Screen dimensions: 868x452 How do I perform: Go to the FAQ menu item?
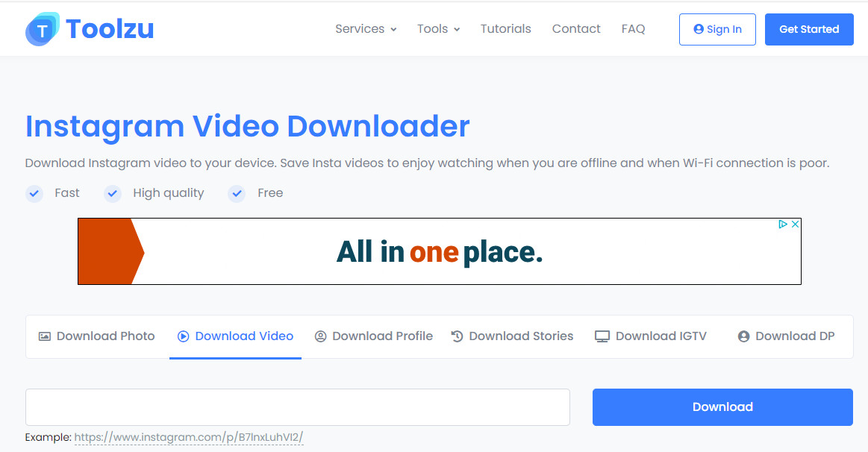[633, 29]
